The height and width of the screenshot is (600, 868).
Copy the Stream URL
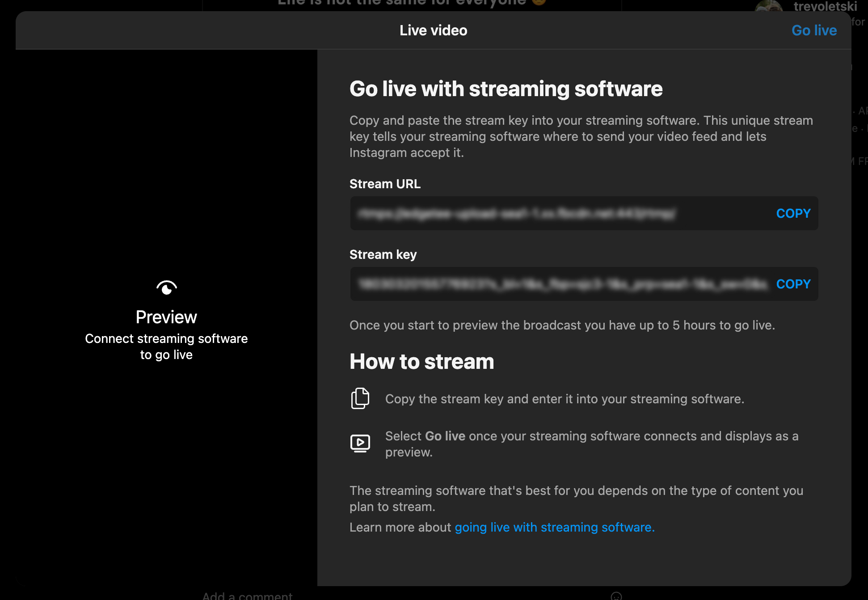(x=793, y=214)
